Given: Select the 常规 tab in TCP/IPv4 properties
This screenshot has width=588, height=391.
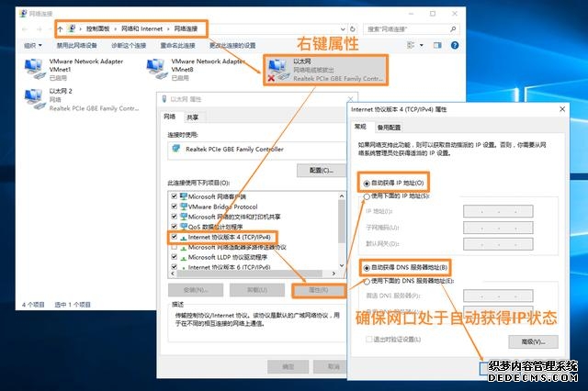Looking at the screenshot, I should [x=360, y=127].
